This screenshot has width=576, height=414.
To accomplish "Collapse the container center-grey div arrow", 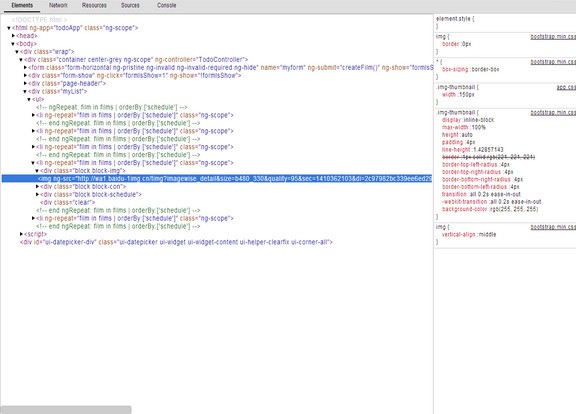I will tap(21, 60).
